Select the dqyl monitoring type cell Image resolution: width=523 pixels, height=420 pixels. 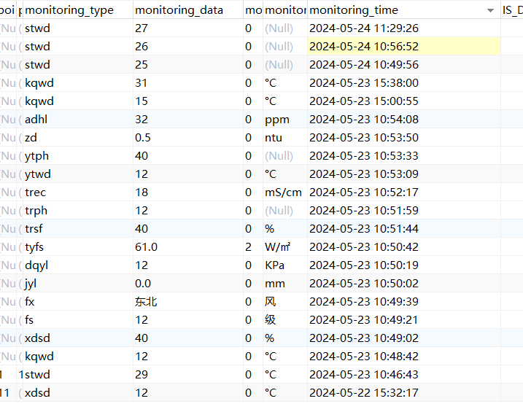click(x=36, y=265)
